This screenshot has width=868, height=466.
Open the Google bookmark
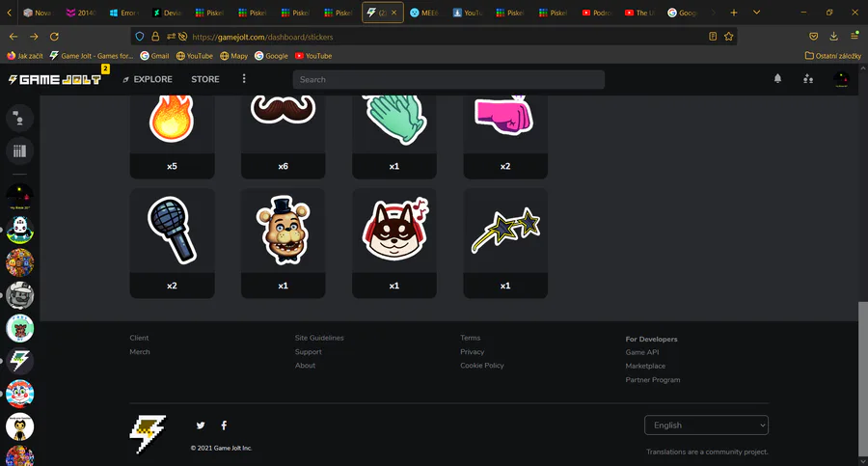click(271, 56)
